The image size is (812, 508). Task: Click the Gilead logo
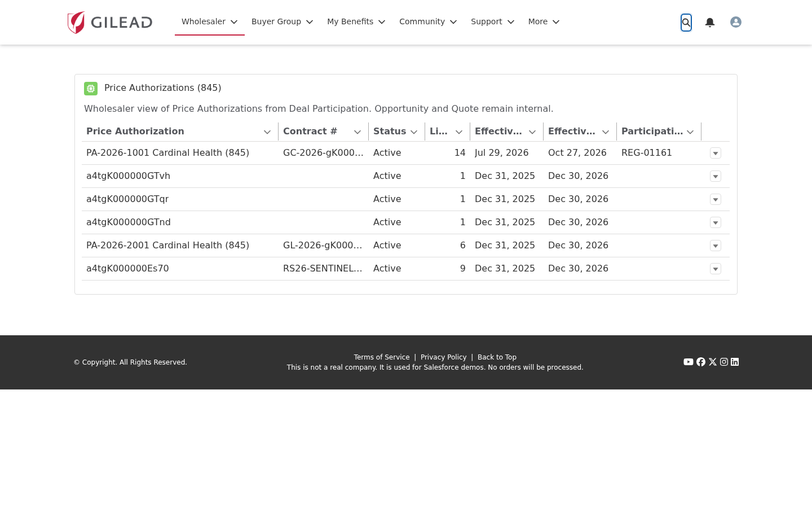pyautogui.click(x=110, y=23)
